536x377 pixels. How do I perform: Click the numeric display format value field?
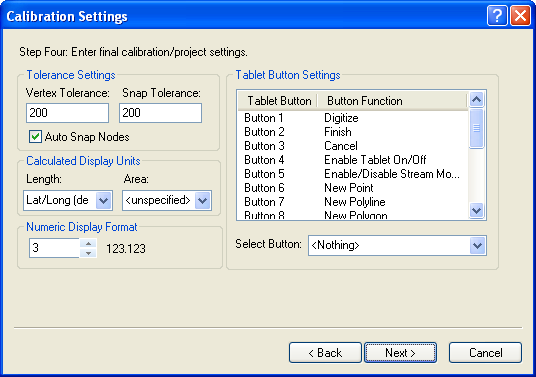54,248
